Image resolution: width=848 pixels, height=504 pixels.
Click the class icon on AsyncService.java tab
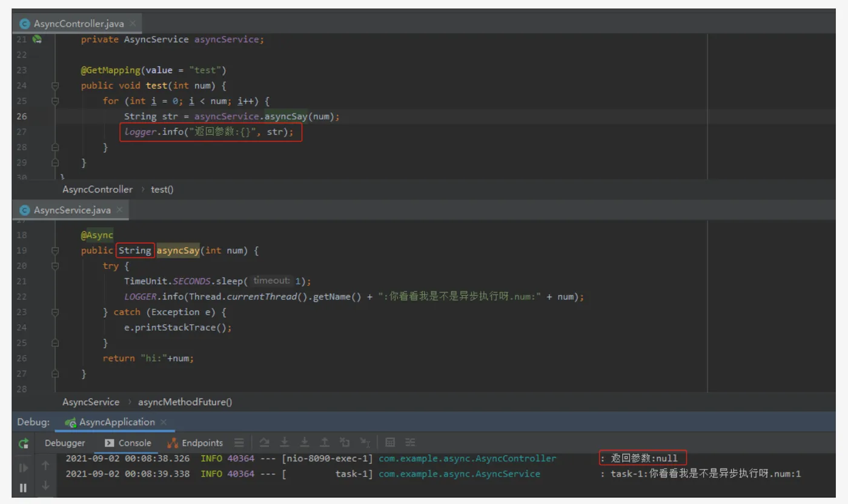pyautogui.click(x=25, y=210)
